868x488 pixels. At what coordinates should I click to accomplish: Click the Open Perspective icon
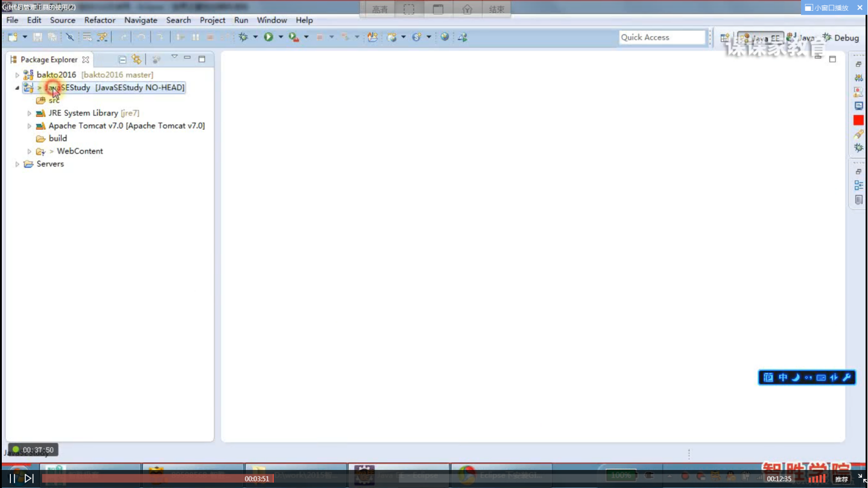tap(724, 38)
